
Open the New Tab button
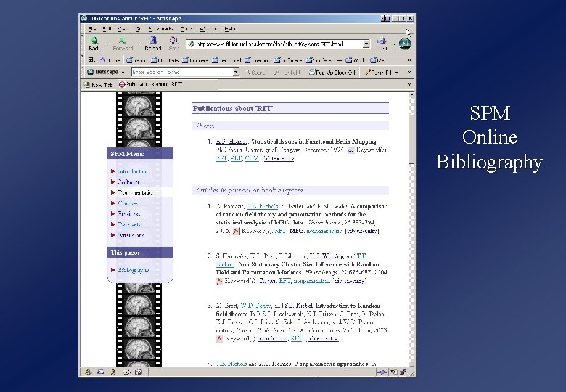coord(98,85)
